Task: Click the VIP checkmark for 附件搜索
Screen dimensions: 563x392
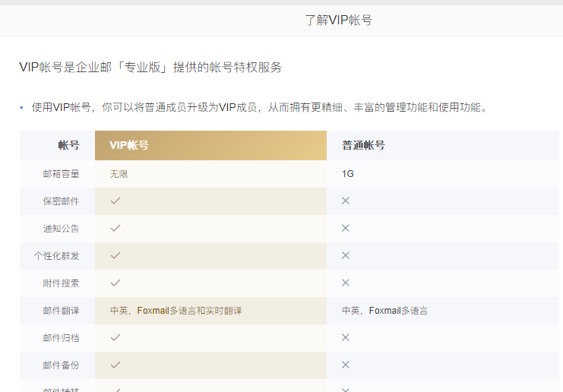Action: click(115, 283)
